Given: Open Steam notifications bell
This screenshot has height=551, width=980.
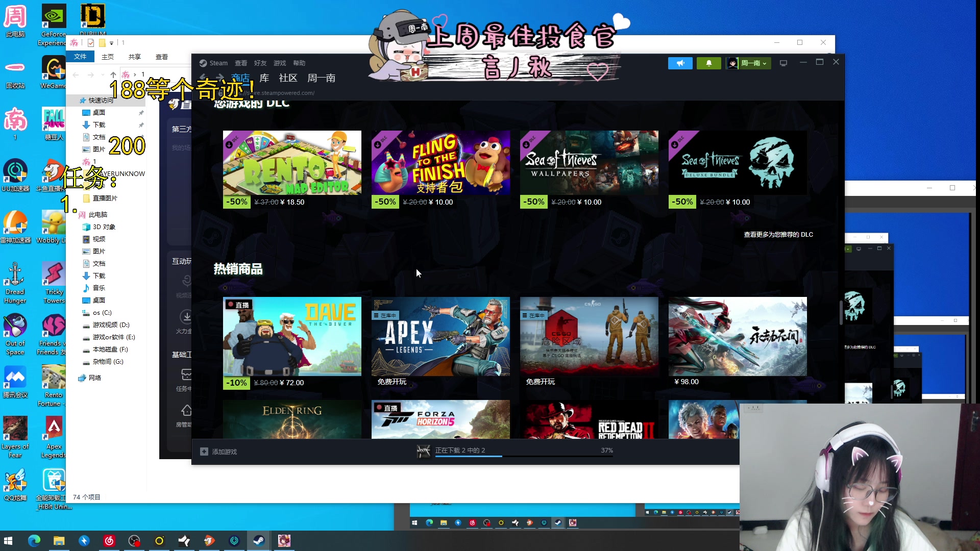Looking at the screenshot, I should (708, 63).
